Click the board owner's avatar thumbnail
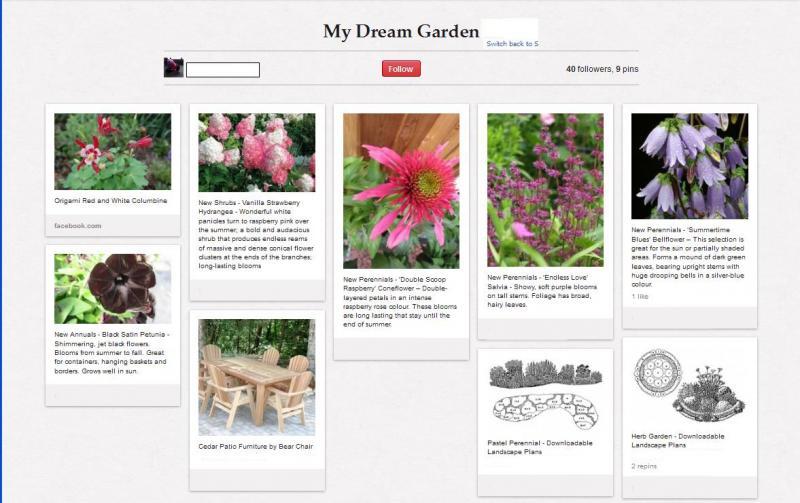Image resolution: width=800 pixels, height=503 pixels. [x=174, y=68]
